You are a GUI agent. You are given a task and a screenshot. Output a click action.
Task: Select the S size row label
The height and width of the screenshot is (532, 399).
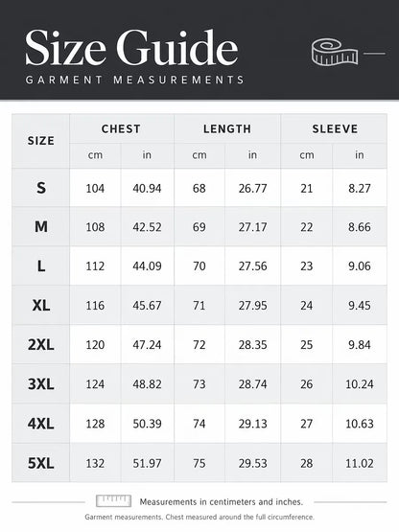tap(40, 188)
